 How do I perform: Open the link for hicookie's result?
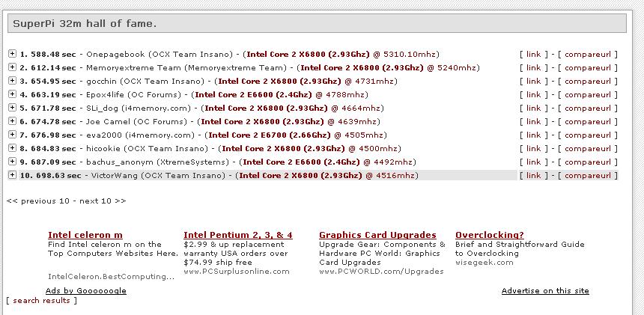pos(533,148)
